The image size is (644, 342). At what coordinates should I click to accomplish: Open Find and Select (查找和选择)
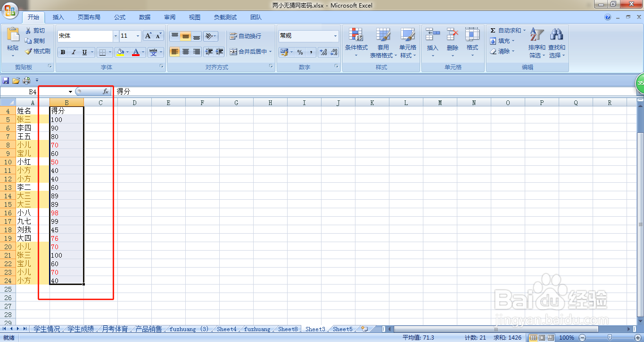(x=557, y=42)
